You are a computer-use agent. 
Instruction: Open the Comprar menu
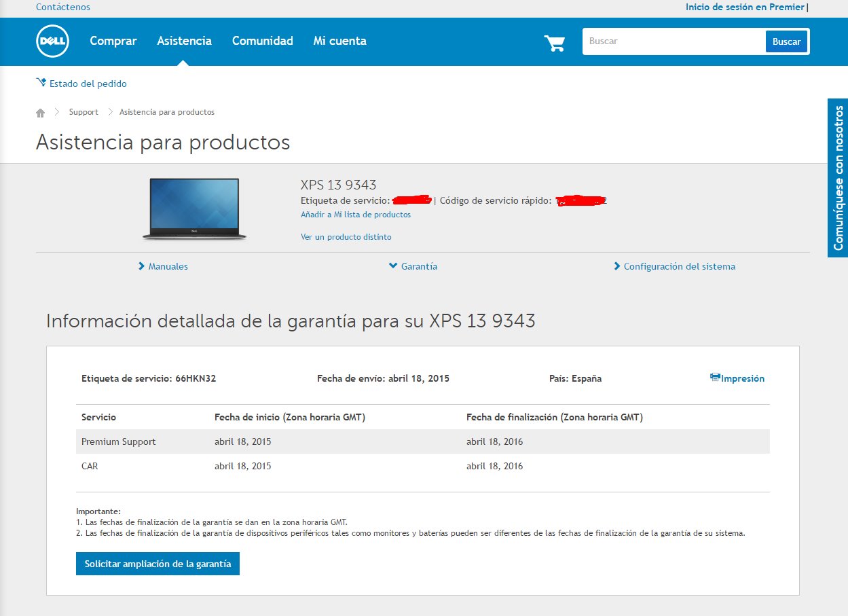point(113,41)
